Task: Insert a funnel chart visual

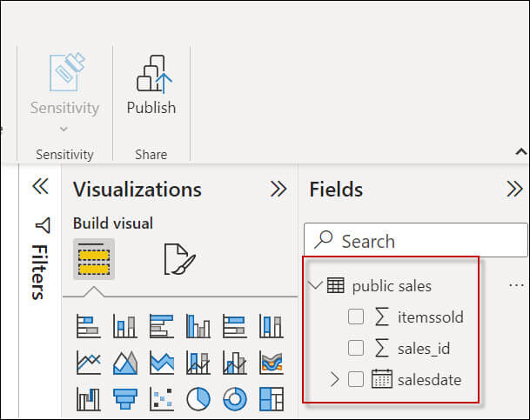Action: click(124, 398)
